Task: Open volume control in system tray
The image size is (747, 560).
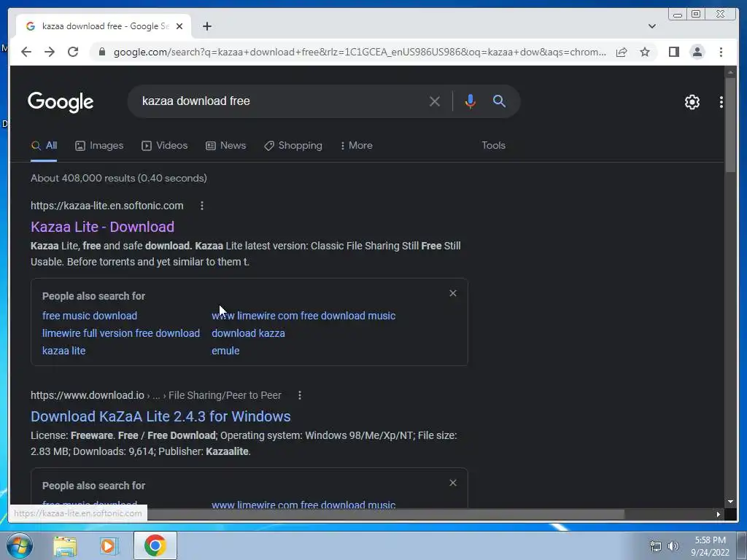Action: [x=673, y=546]
